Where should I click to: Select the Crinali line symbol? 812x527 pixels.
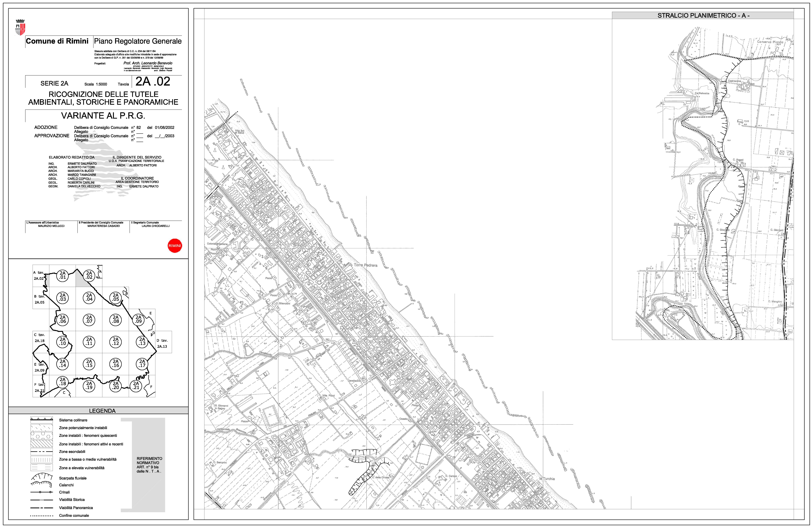(x=42, y=492)
